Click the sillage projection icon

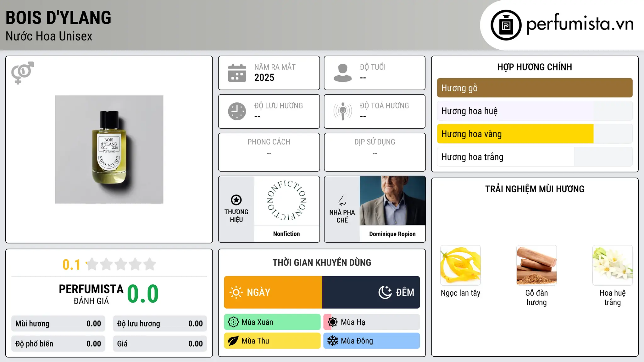(343, 111)
